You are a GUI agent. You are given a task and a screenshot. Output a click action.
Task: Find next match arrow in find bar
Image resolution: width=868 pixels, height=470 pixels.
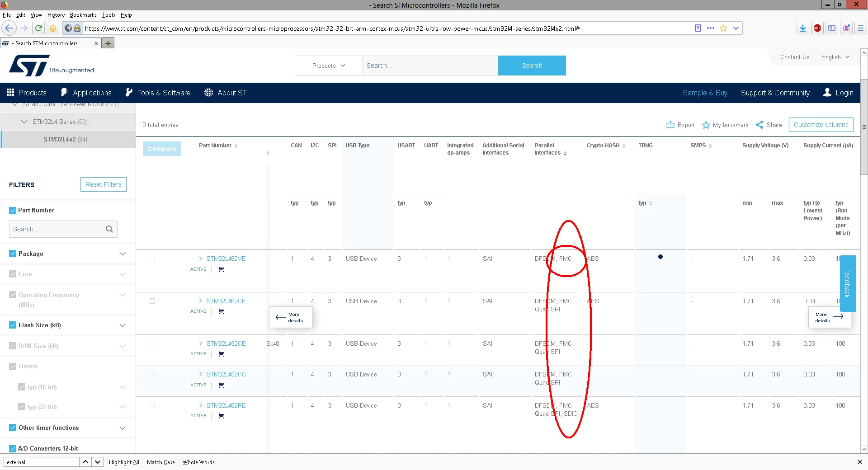(x=98, y=462)
